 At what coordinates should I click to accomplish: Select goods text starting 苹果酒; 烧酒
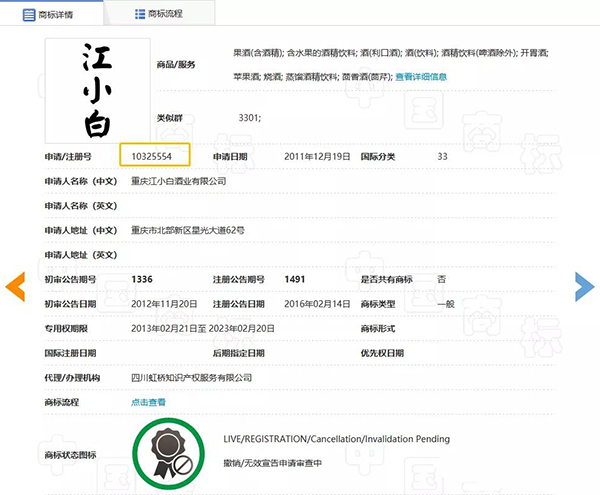(313, 77)
